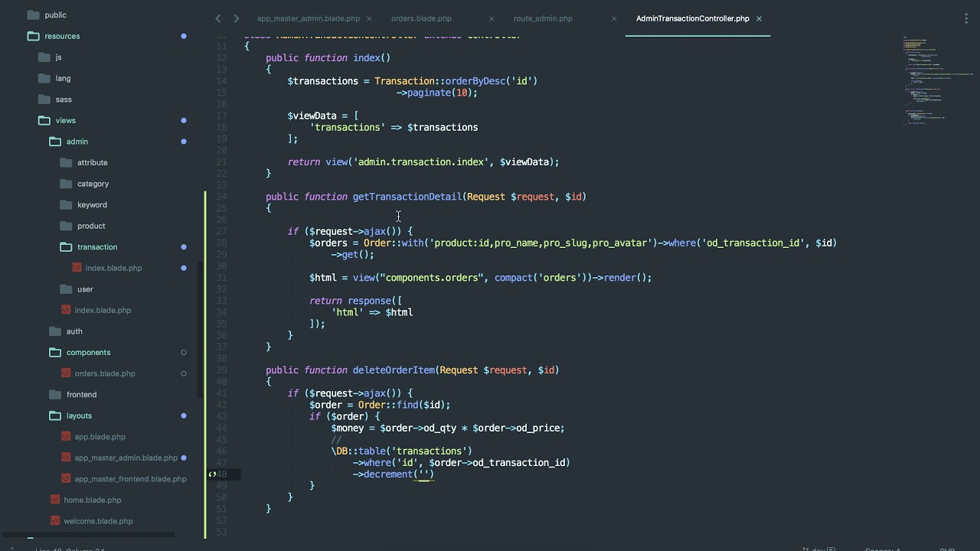Click the attribute folder icon

[x=66, y=162]
